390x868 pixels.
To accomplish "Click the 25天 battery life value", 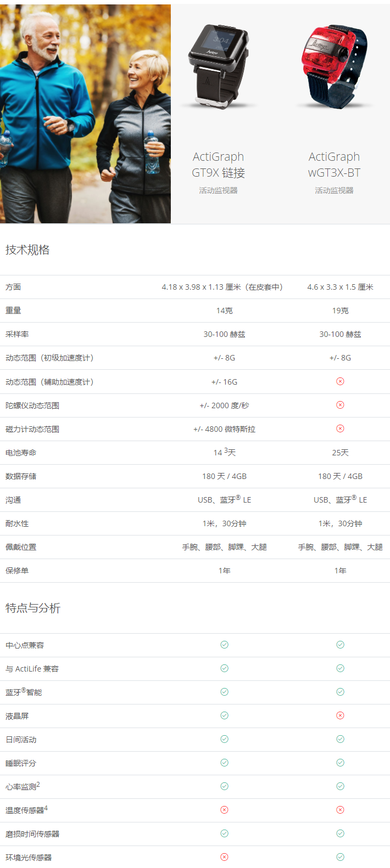I will [340, 453].
